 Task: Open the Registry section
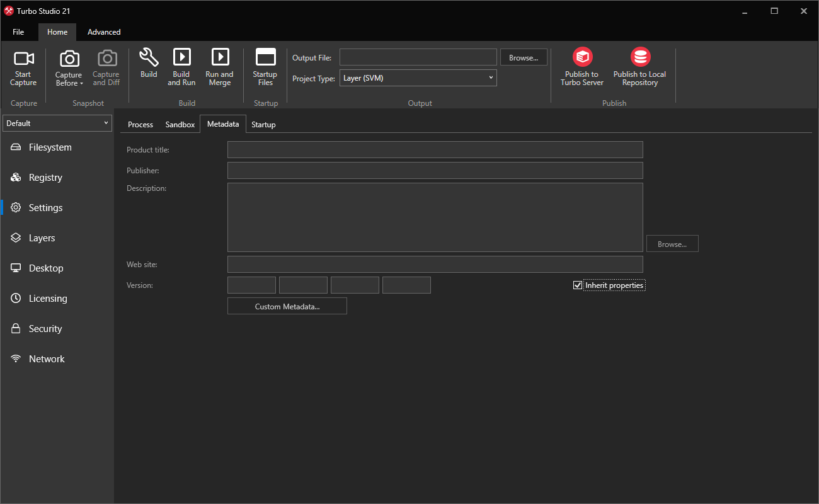pyautogui.click(x=45, y=177)
